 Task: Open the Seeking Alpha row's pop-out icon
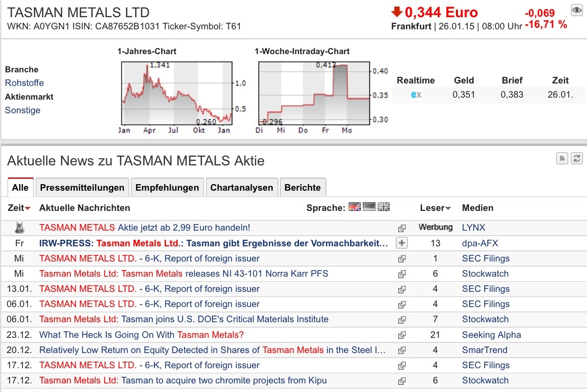pyautogui.click(x=402, y=335)
